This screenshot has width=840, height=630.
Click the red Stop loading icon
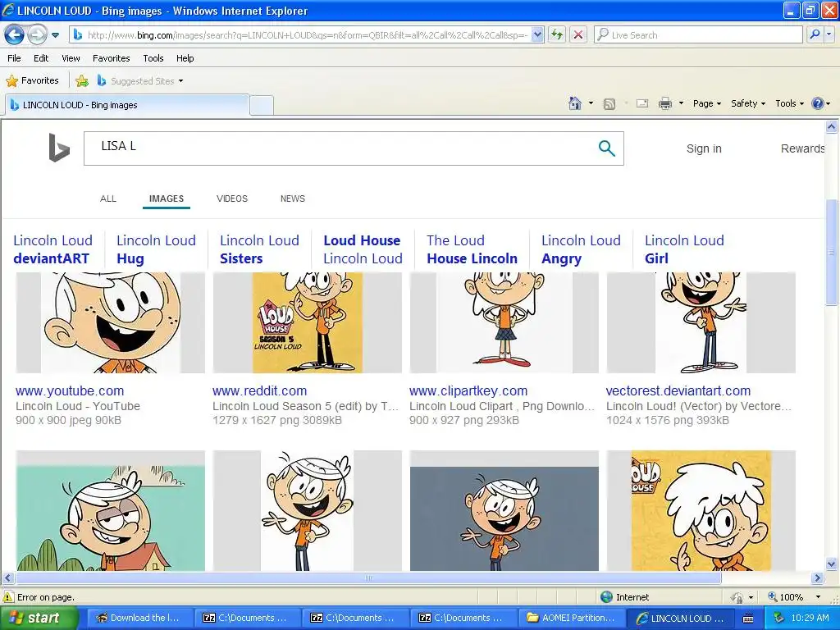[578, 35]
